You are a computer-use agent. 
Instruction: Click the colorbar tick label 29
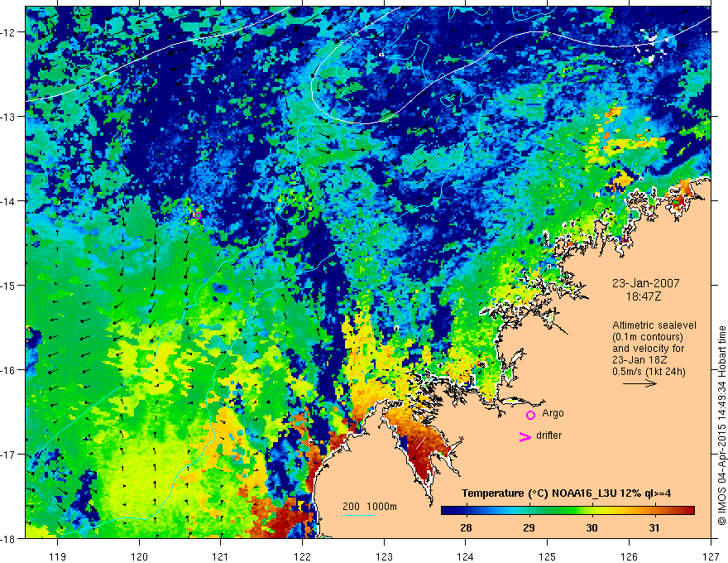coord(529,528)
